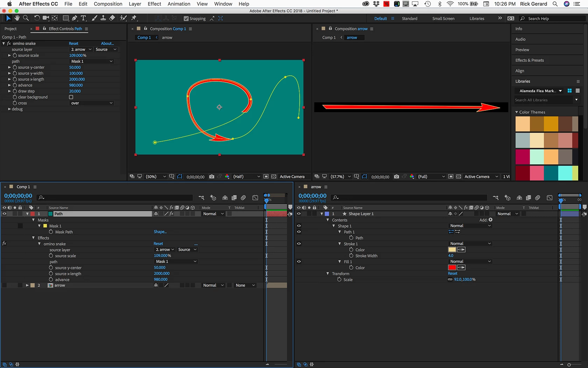The width and height of the screenshot is (588, 368).
Task: Take a snapshot in Comp 1 viewer
Action: (x=212, y=177)
